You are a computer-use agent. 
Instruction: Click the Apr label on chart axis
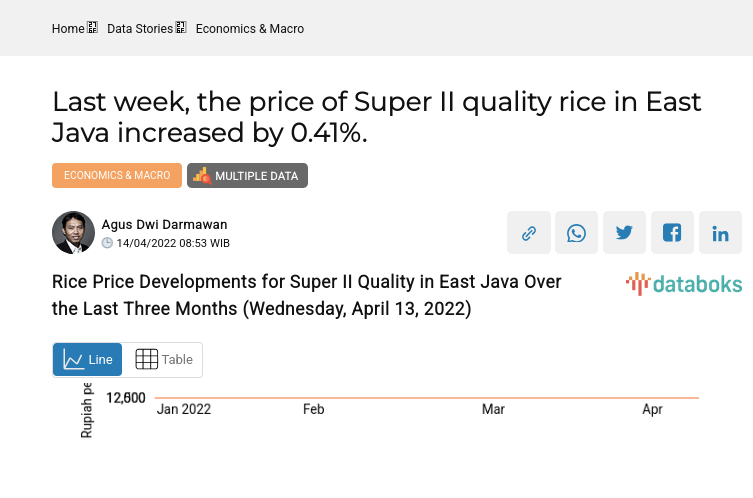click(652, 409)
